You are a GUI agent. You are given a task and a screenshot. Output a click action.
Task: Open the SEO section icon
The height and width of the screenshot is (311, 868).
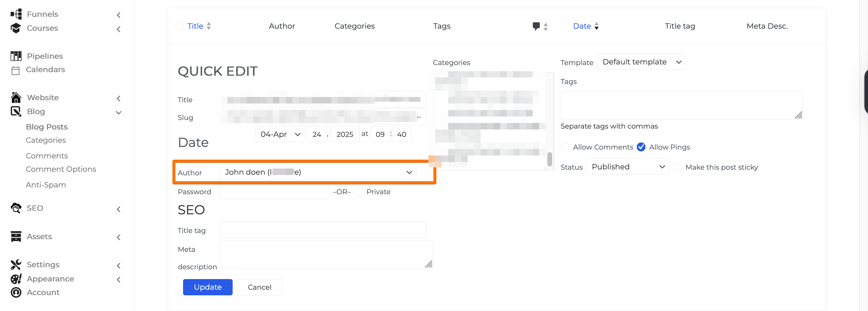tap(16, 208)
